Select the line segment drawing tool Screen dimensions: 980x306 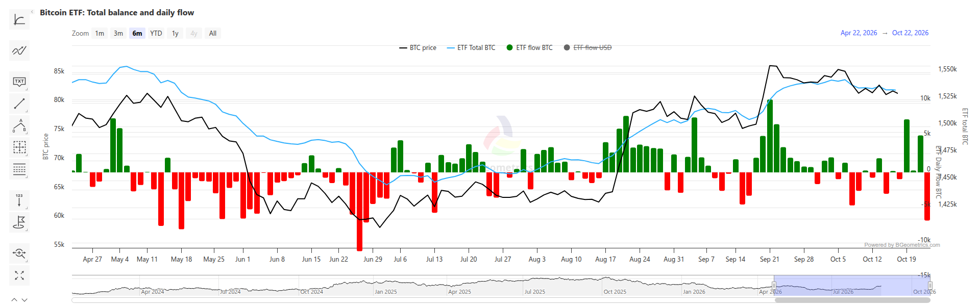(19, 104)
